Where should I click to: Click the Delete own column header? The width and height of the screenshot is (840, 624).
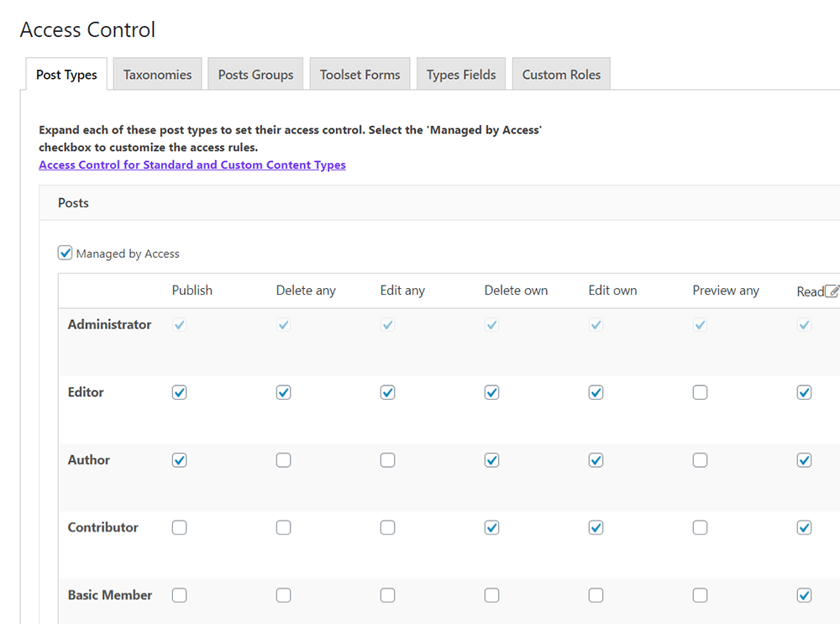(x=516, y=291)
